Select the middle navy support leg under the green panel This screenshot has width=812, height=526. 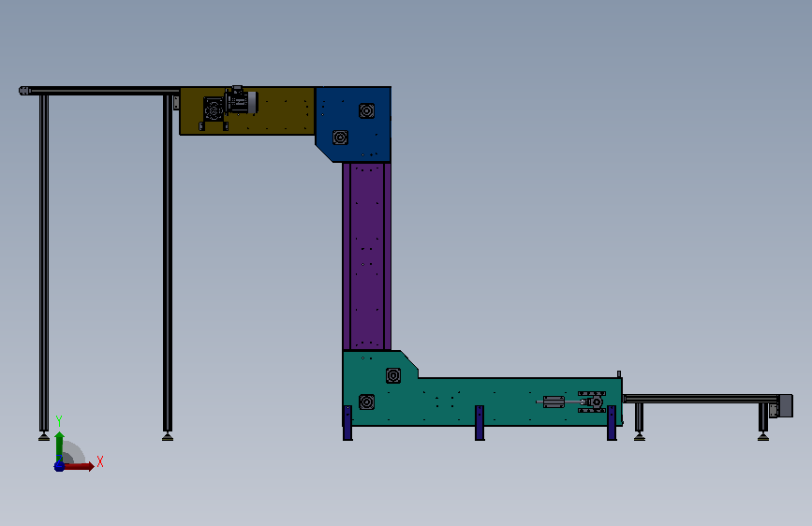click(480, 423)
